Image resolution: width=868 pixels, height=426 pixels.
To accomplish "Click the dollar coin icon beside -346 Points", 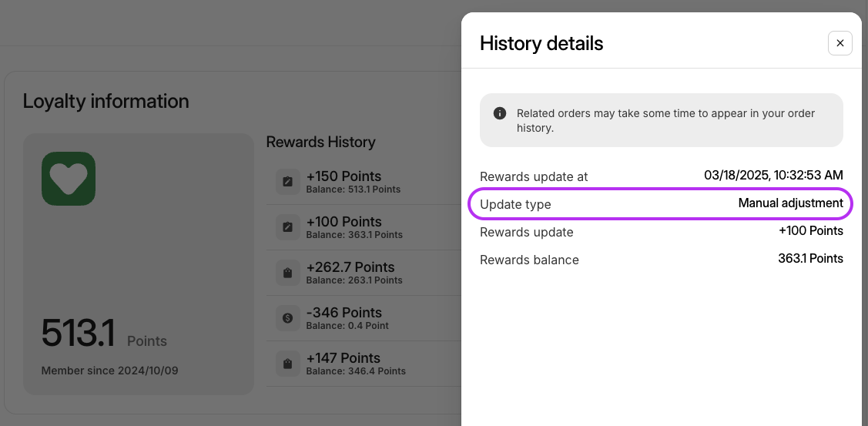I will tap(288, 318).
